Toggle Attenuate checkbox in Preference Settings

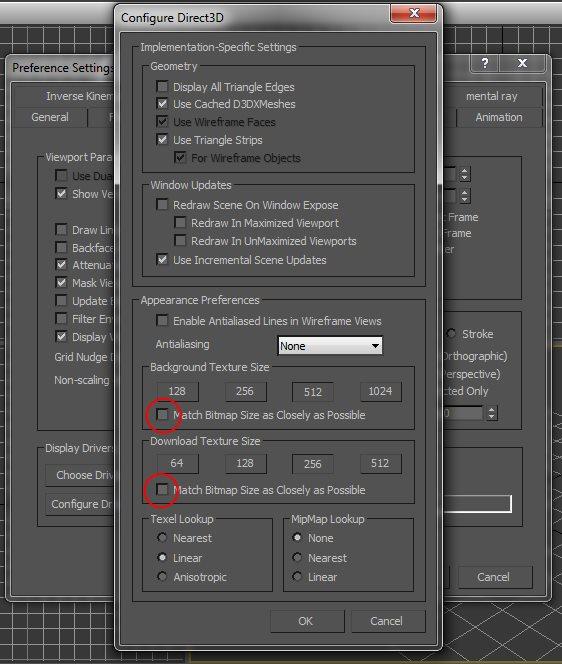(x=61, y=265)
